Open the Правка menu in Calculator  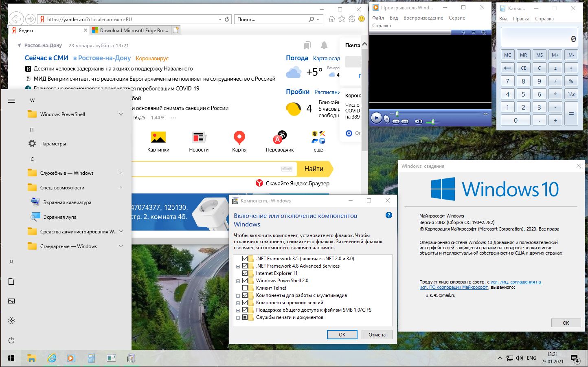[521, 19]
